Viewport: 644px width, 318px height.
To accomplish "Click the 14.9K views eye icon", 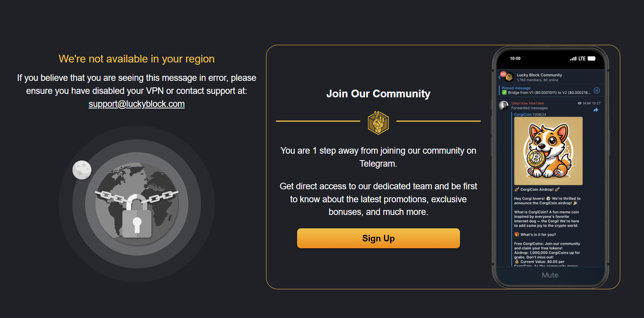I will click(x=580, y=103).
